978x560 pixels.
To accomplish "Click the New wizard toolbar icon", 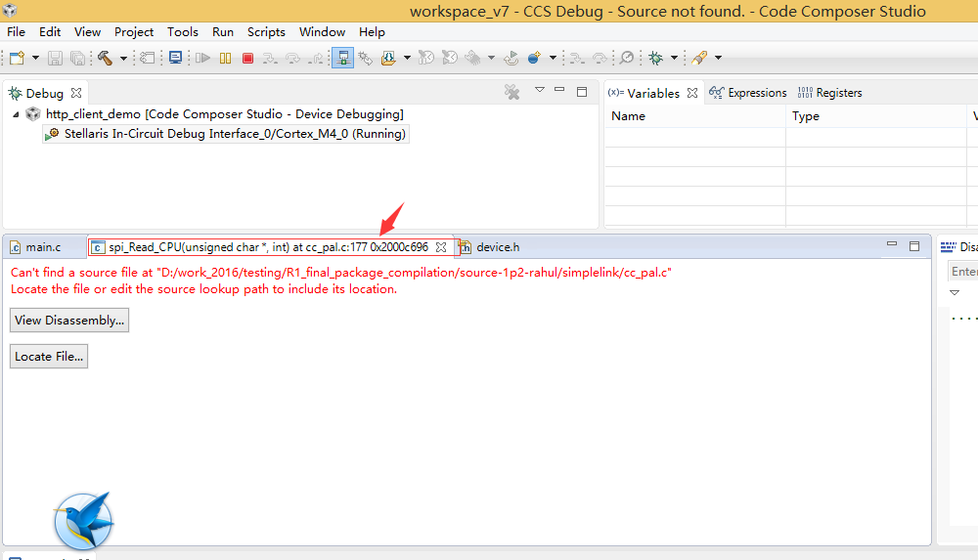I will (18, 58).
